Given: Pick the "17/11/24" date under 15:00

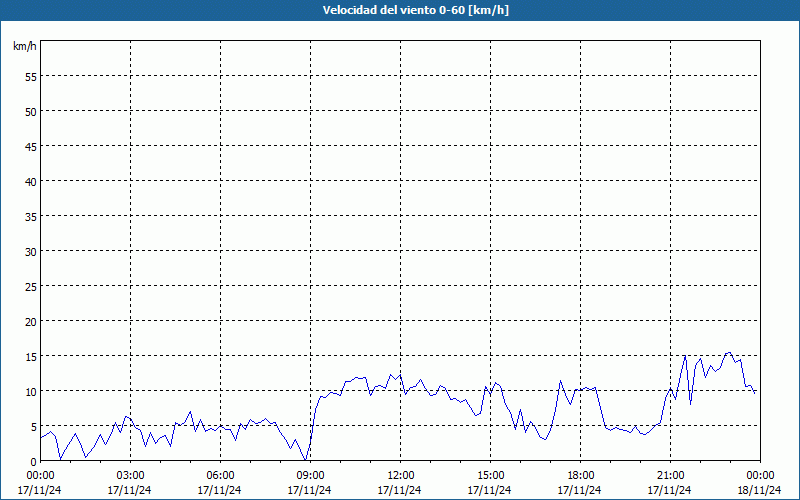Looking at the screenshot, I should 490,490.
